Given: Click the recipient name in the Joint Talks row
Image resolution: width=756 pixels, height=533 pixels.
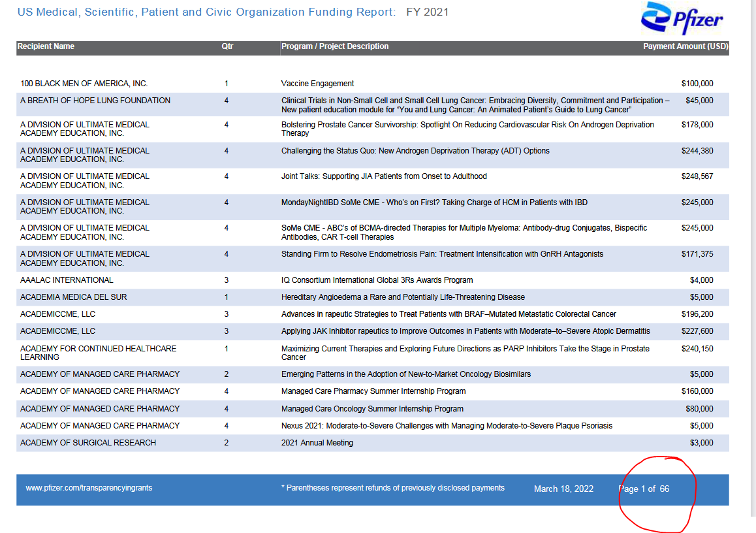Looking at the screenshot, I should coord(85,180).
